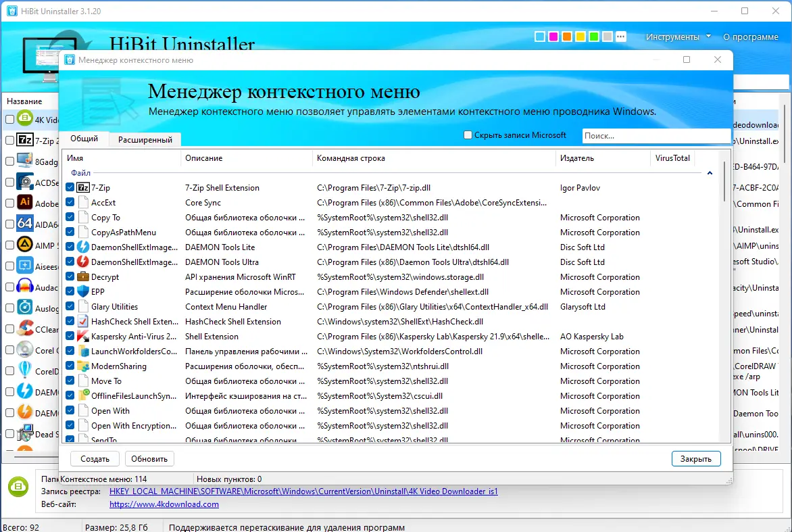Click the AIDA64 icon in main list
The height and width of the screenshot is (532, 792).
(x=25, y=223)
